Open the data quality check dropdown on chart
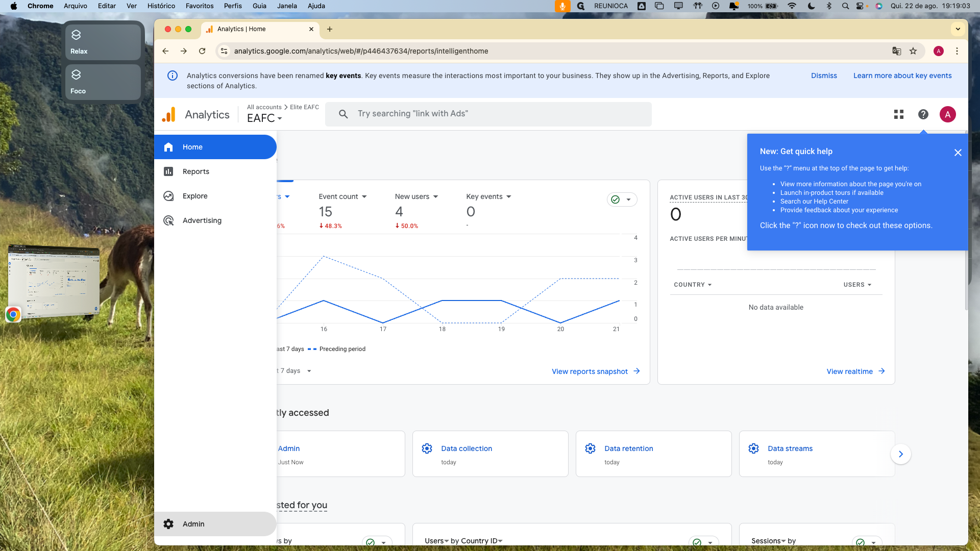The width and height of the screenshot is (980, 551). point(622,199)
